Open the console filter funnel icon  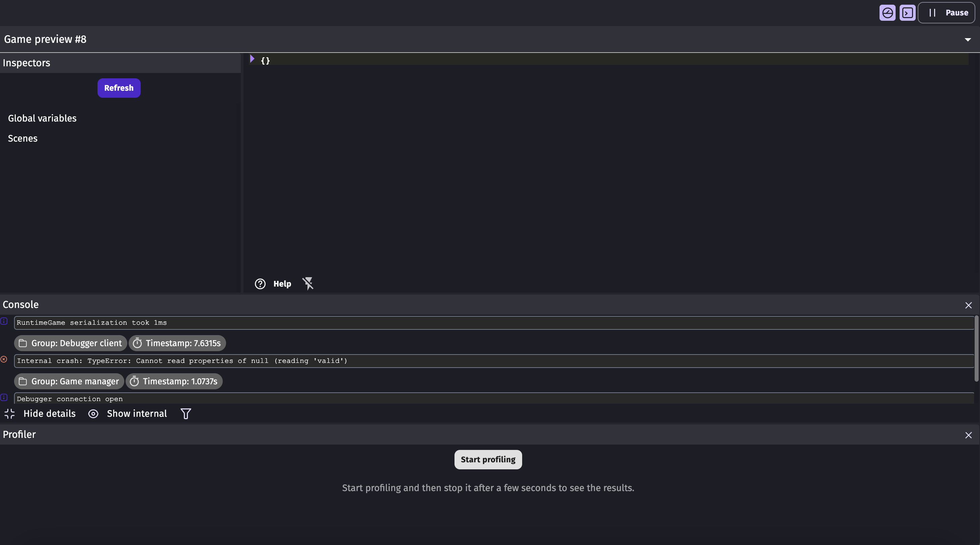186,413
